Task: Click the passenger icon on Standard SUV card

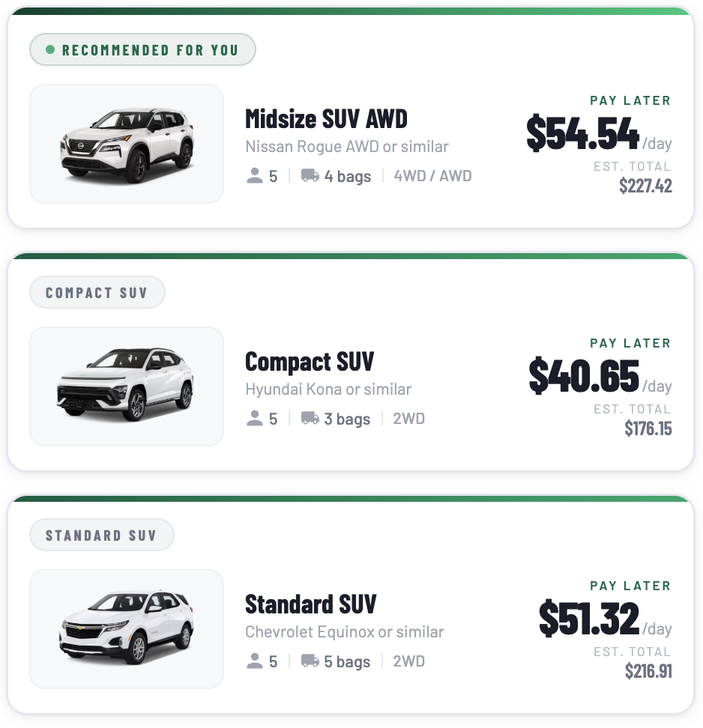Action: pyautogui.click(x=255, y=661)
